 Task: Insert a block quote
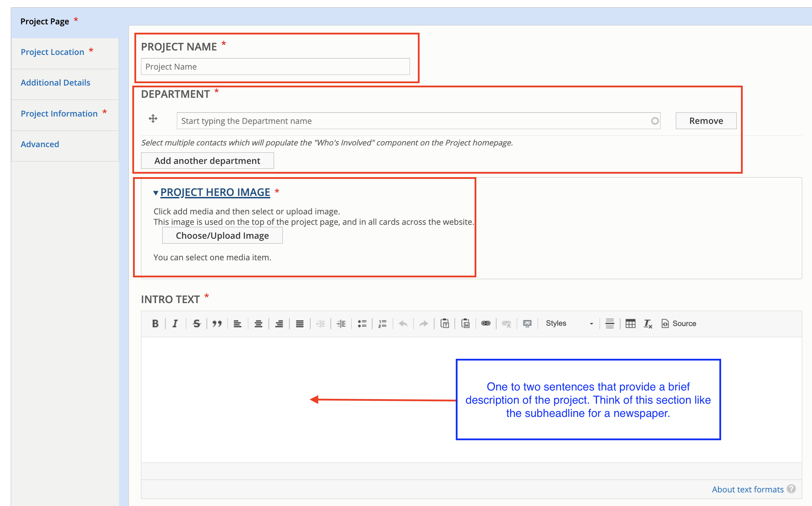(x=217, y=324)
